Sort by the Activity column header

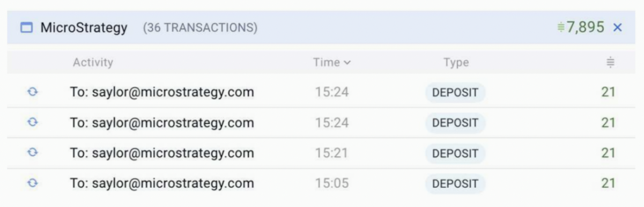[x=93, y=63]
